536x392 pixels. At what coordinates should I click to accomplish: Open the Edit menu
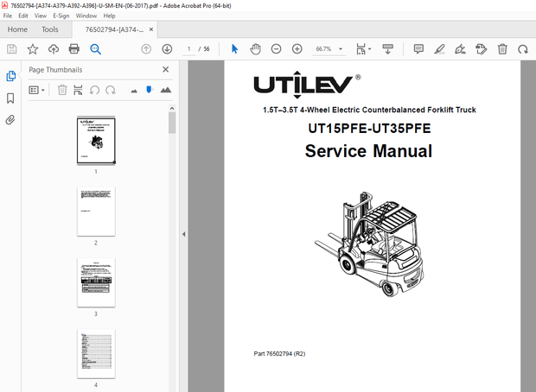click(x=23, y=16)
